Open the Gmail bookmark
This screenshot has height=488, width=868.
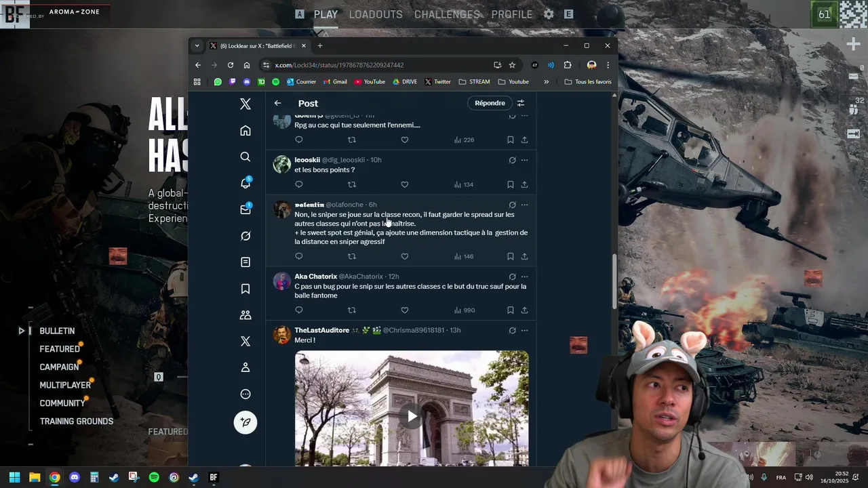(x=335, y=81)
